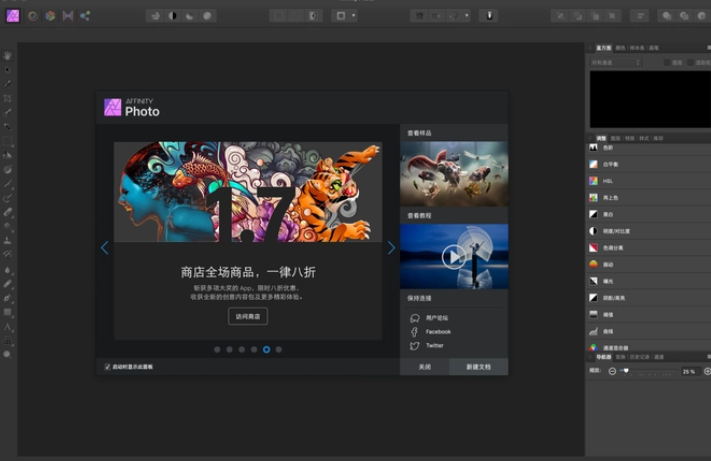711x461 pixels.
Task: Open the Tone Mapping persona
Action: click(x=68, y=16)
